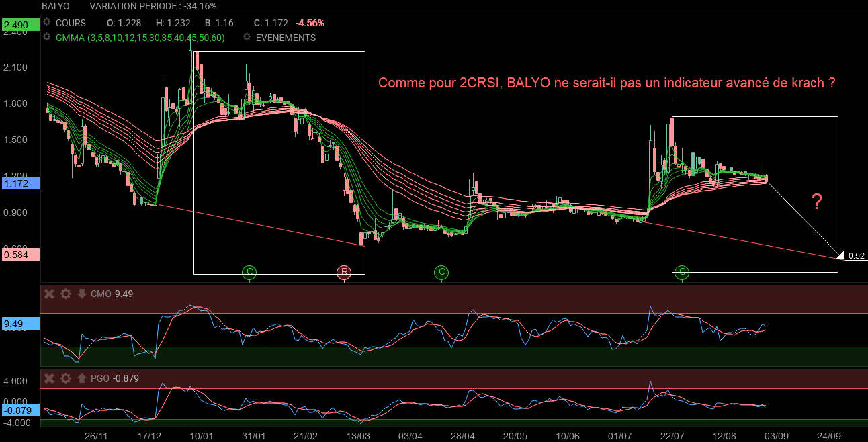This screenshot has width=868, height=442.
Task: Click the 01/07 date axis label
Action: coord(619,435)
